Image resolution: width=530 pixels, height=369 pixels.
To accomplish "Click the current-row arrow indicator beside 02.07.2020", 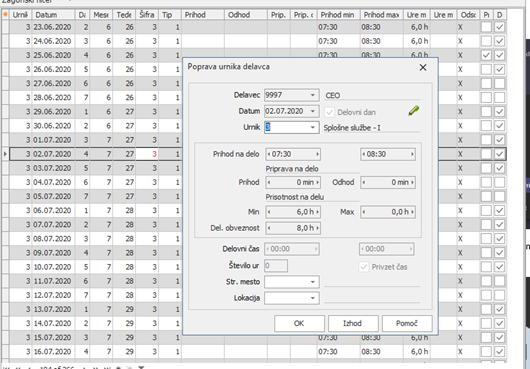I will (5, 154).
